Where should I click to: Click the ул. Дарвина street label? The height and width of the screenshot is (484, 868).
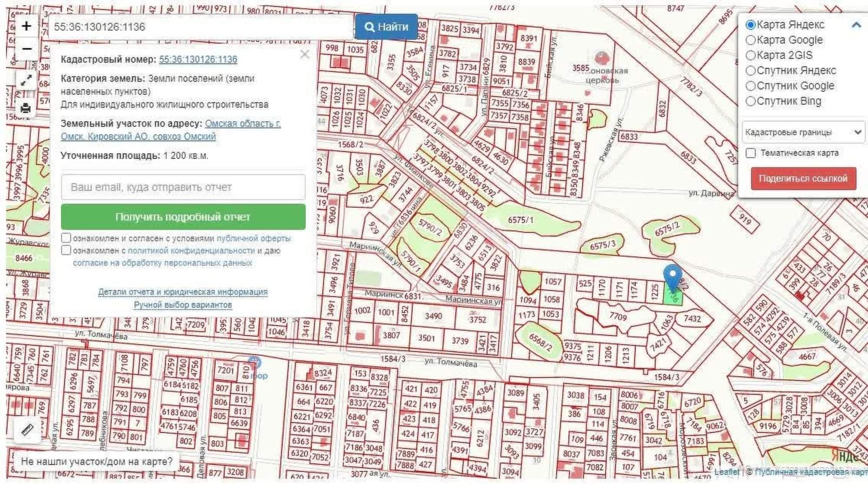(x=711, y=193)
